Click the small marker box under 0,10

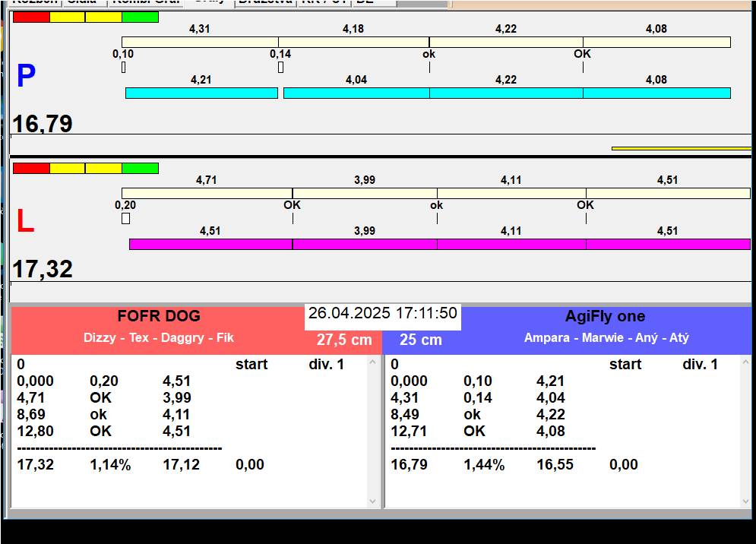click(x=123, y=67)
